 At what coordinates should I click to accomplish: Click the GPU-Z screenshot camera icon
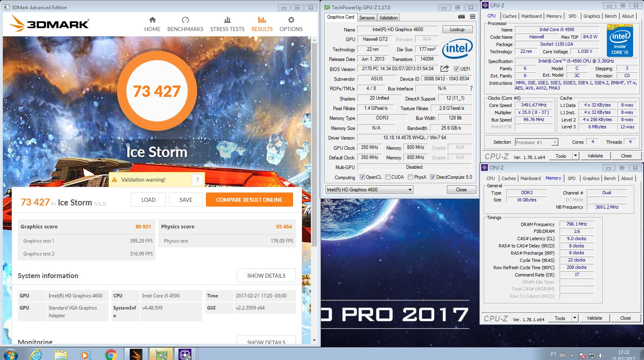click(x=461, y=17)
